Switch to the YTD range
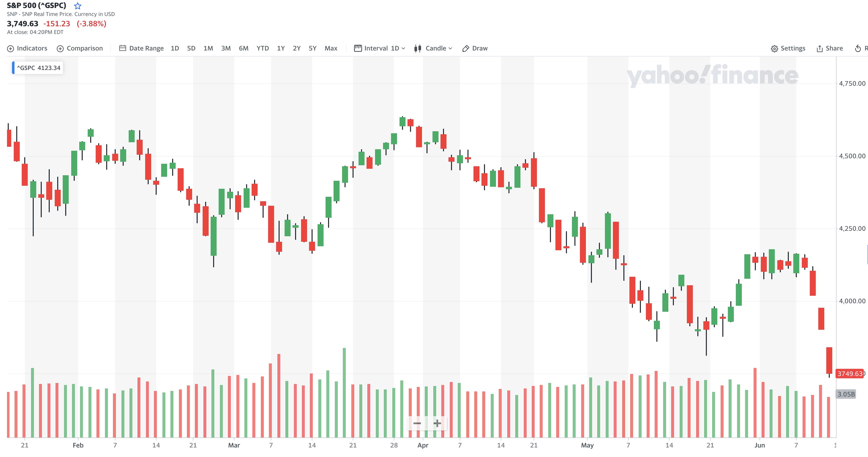The height and width of the screenshot is (457, 868). [x=263, y=48]
